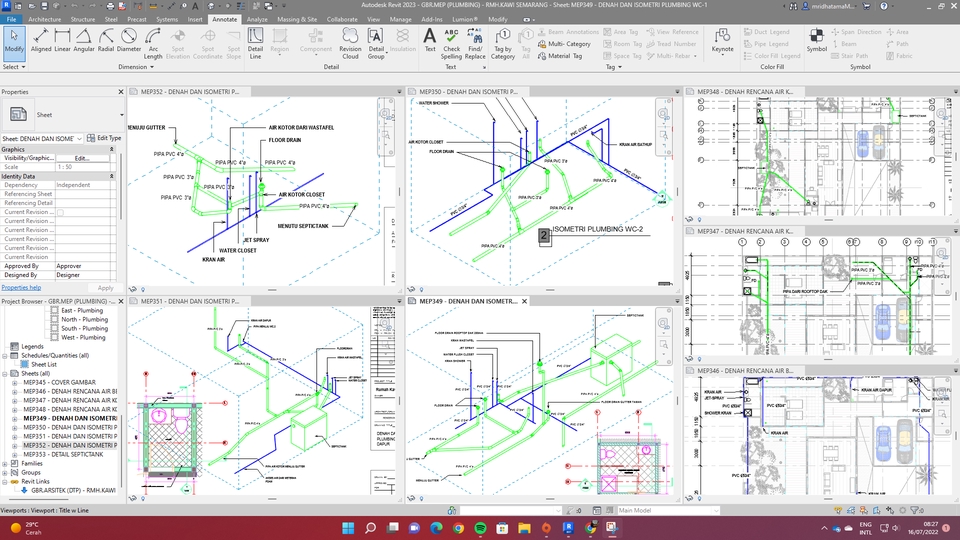Viewport: 960px width, 540px height.
Task: Select the Radial dimension tool
Action: click(106, 41)
